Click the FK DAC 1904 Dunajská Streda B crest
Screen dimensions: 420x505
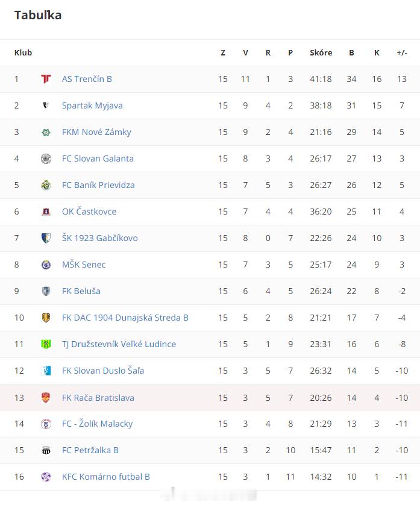pos(46,318)
